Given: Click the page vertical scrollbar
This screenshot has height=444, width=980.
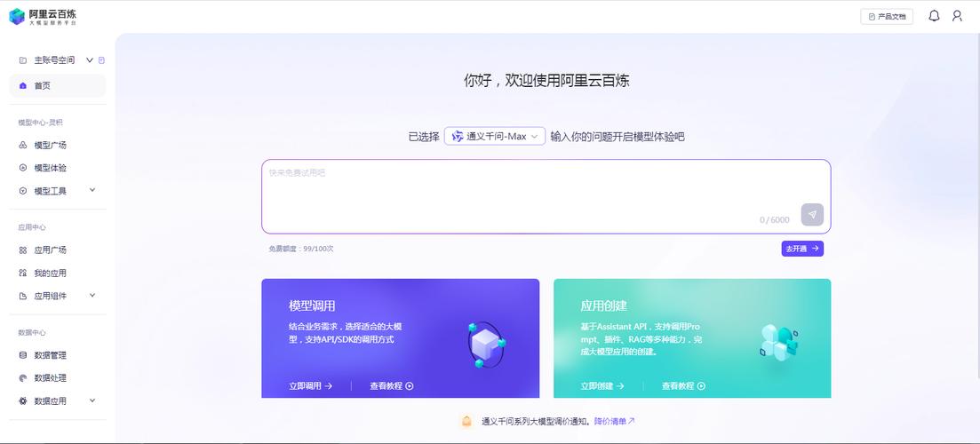Looking at the screenshot, I should point(977,206).
